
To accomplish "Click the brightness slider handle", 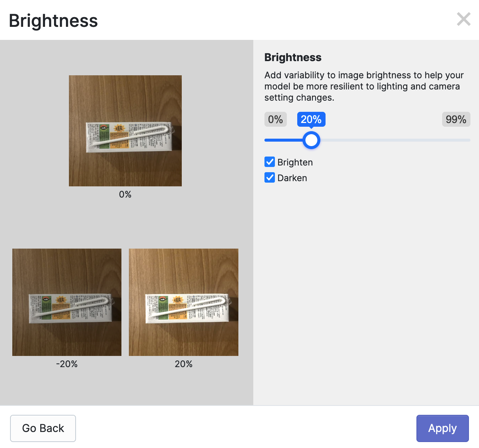I will click(311, 140).
